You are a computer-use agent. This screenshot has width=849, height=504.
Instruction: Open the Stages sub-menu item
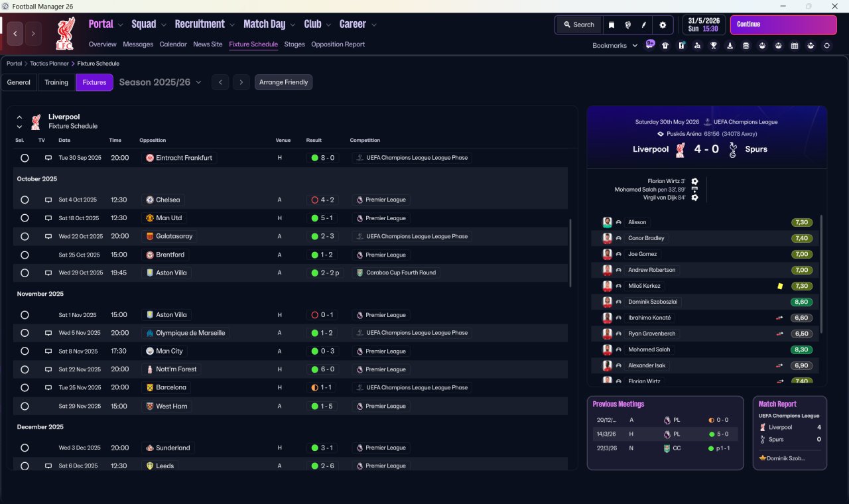(294, 44)
